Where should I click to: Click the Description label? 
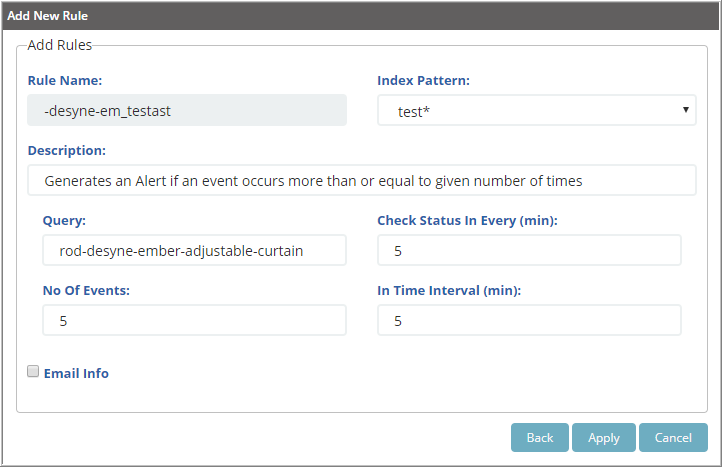point(67,151)
